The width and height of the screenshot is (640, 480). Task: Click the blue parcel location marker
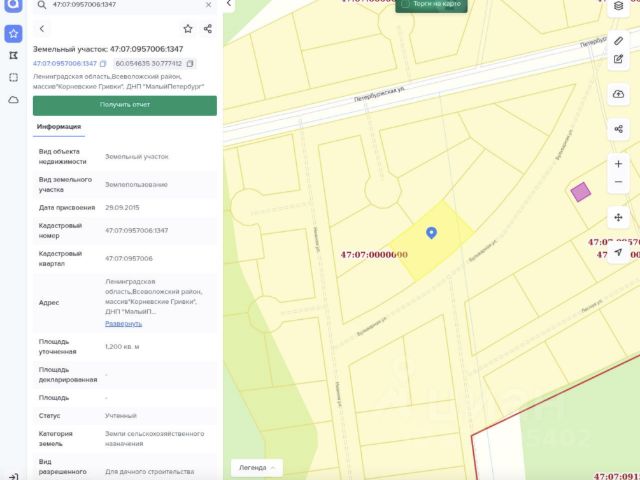[431, 233]
